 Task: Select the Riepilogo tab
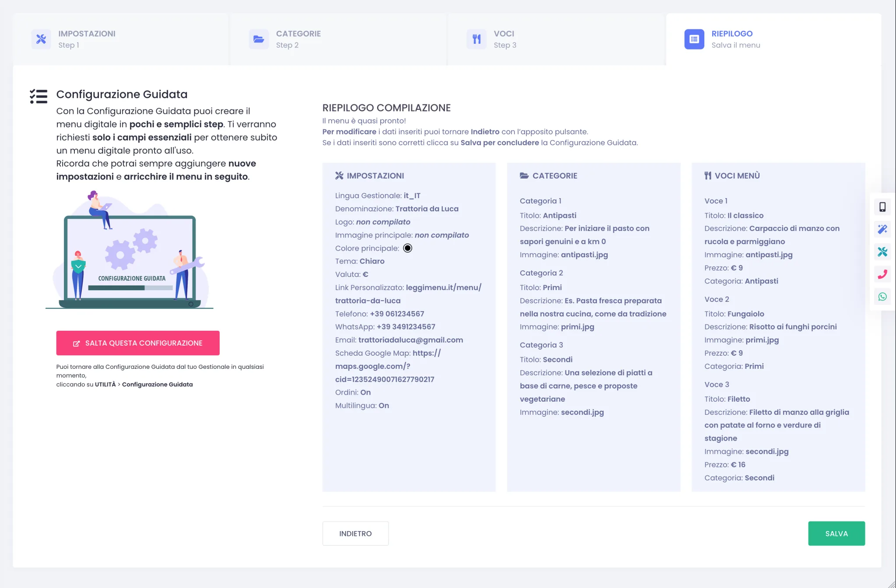point(773,39)
